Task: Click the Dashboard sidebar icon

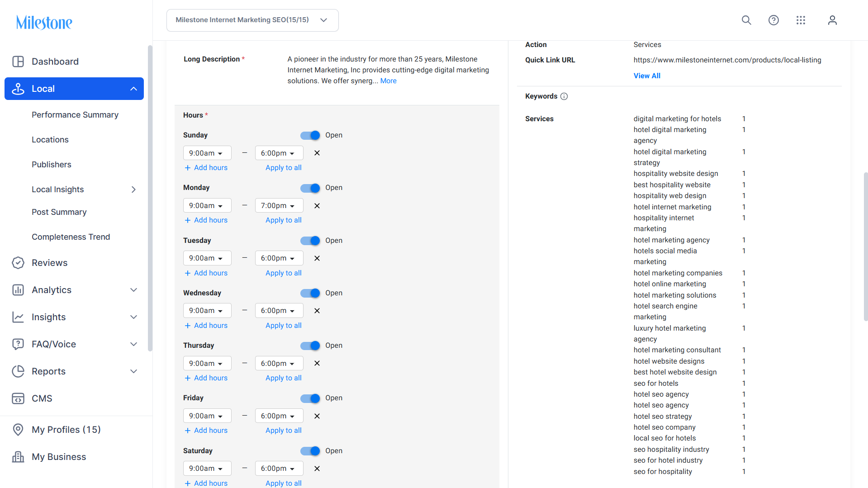Action: pyautogui.click(x=18, y=62)
